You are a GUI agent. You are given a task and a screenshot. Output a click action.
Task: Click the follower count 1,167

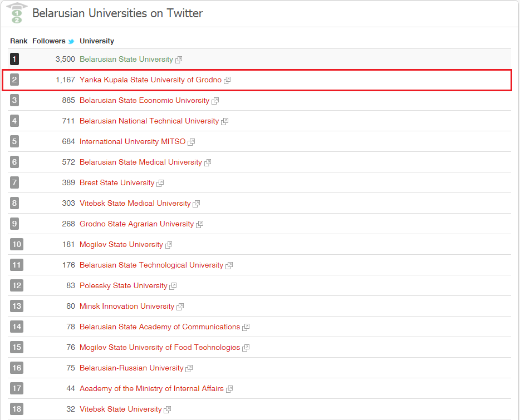tap(65, 80)
